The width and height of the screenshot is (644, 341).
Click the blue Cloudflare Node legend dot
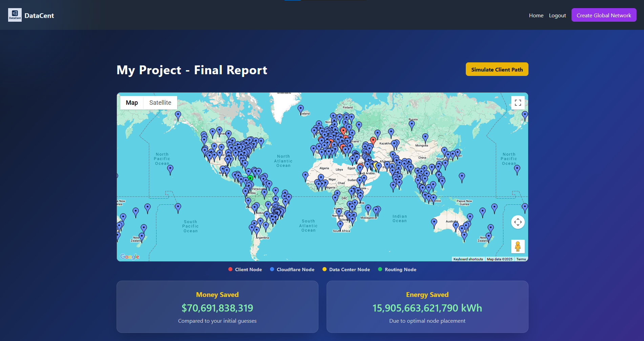tap(272, 269)
